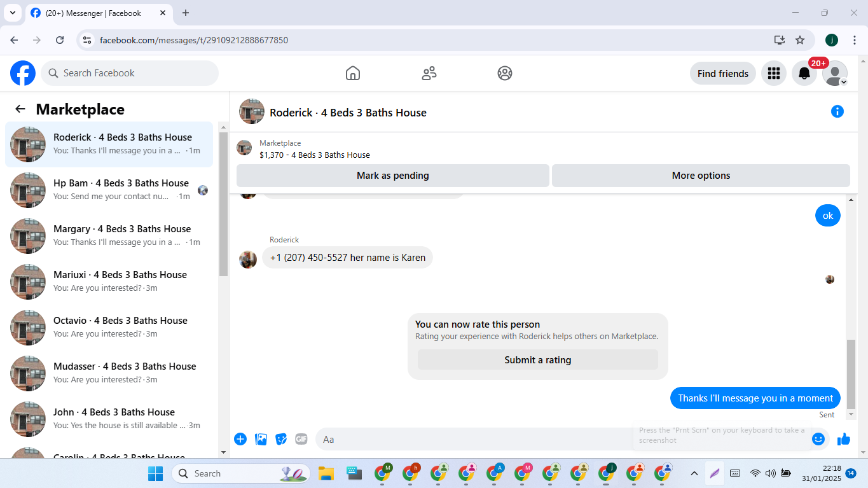Open the Chrome three-dot menu
The height and width of the screenshot is (488, 868).
[x=854, y=40]
